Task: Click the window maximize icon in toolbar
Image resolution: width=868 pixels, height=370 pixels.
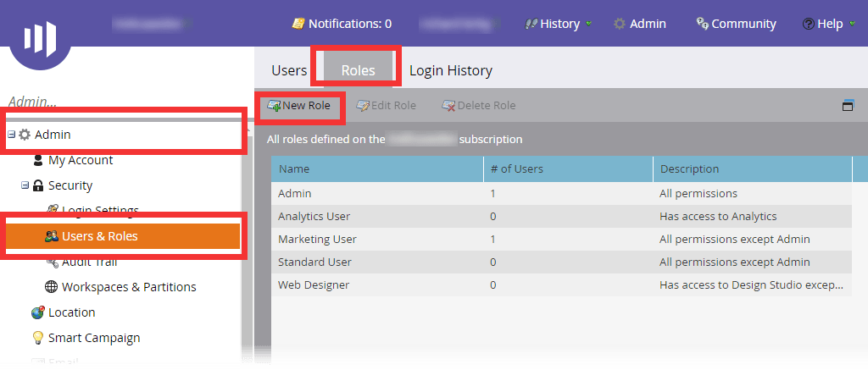Action: [x=848, y=106]
